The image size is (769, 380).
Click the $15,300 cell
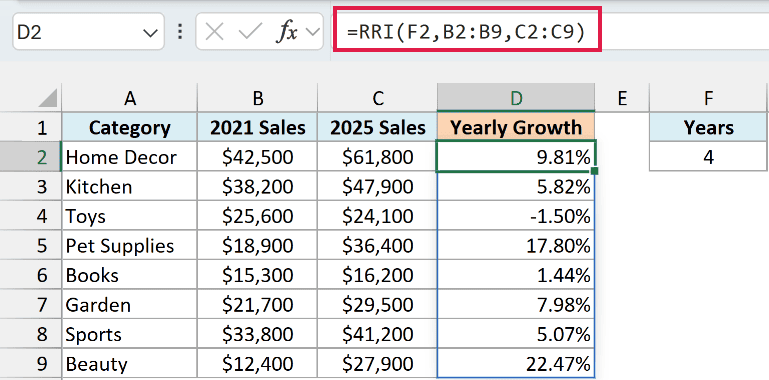point(257,275)
